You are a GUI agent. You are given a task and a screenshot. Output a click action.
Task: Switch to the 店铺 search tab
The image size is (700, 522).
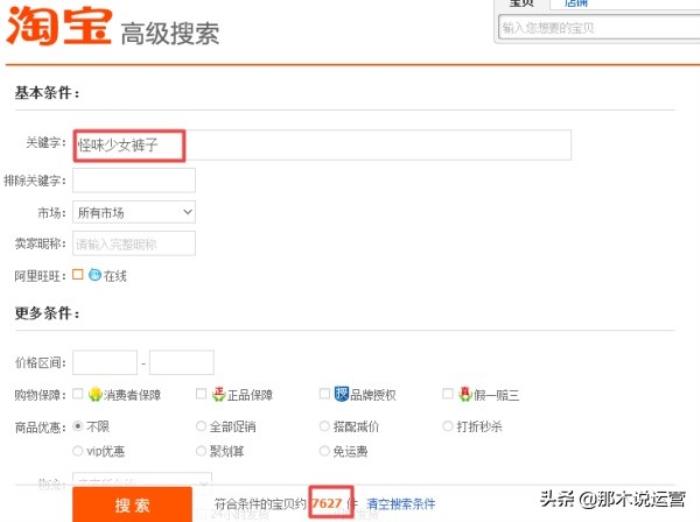(575, 4)
